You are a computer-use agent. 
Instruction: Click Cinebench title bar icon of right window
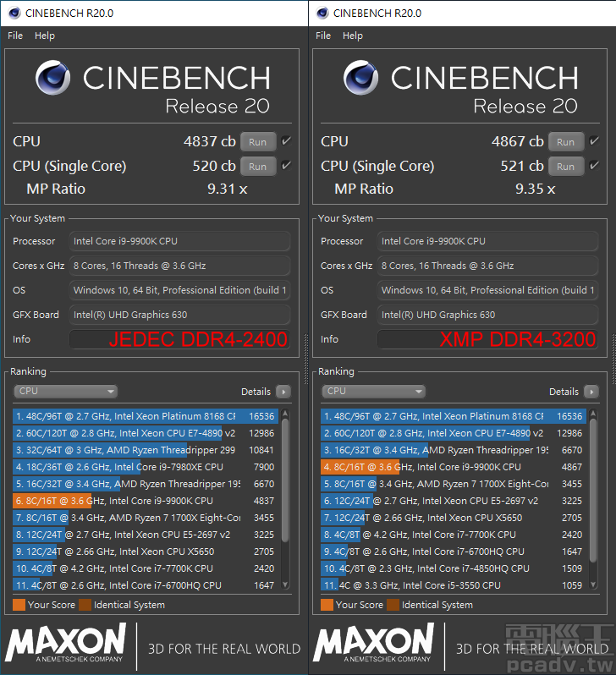[322, 14]
